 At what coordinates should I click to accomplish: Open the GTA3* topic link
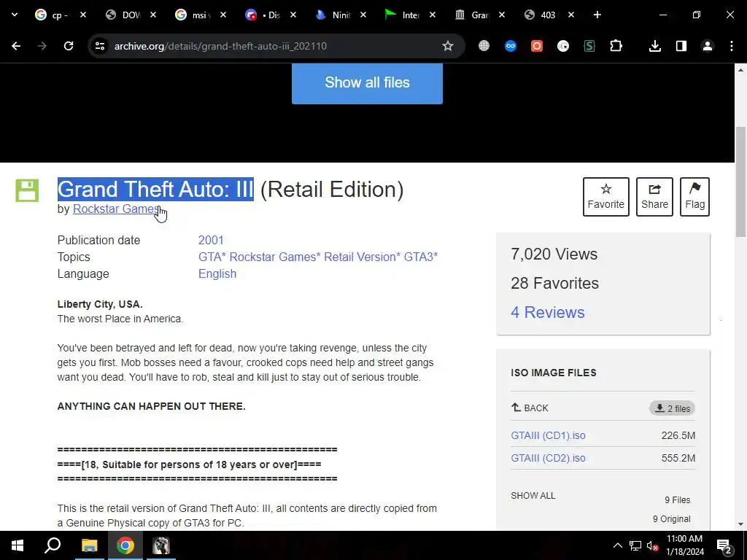tap(421, 257)
